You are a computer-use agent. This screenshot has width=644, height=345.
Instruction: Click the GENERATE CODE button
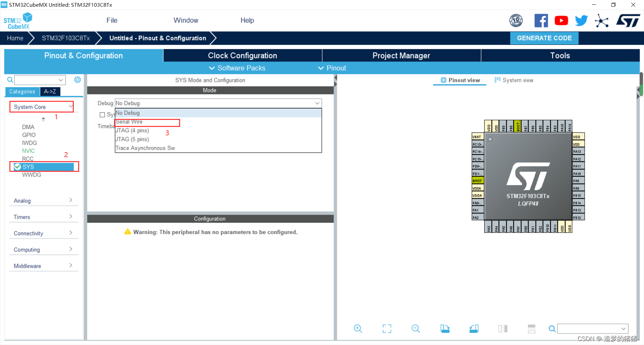[544, 38]
